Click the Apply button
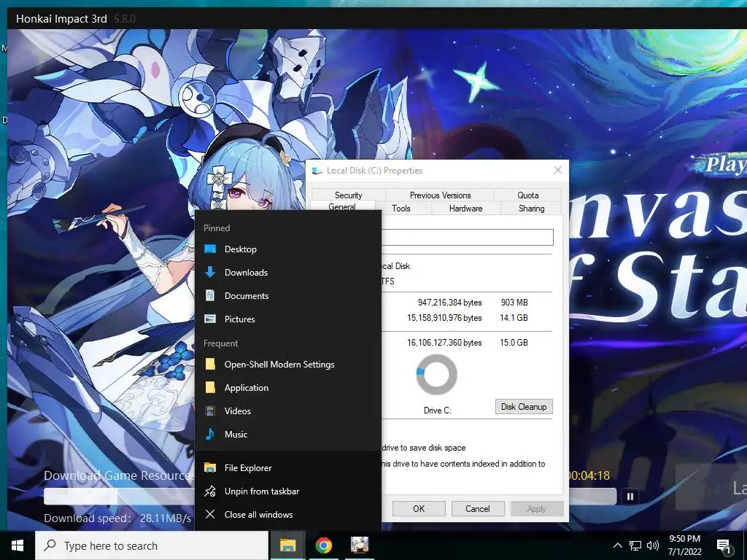This screenshot has height=560, width=747. click(536, 508)
